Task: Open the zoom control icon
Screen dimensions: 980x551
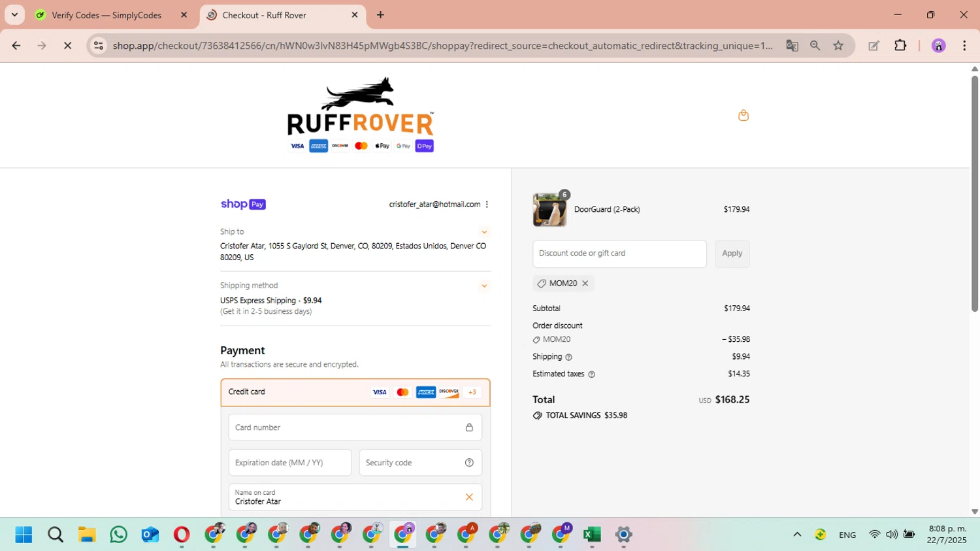Action: click(815, 46)
